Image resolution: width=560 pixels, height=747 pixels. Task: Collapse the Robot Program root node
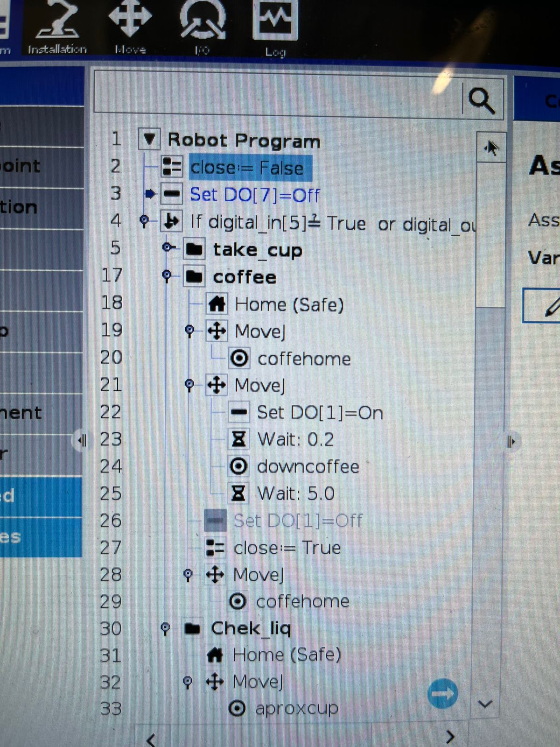(x=149, y=139)
